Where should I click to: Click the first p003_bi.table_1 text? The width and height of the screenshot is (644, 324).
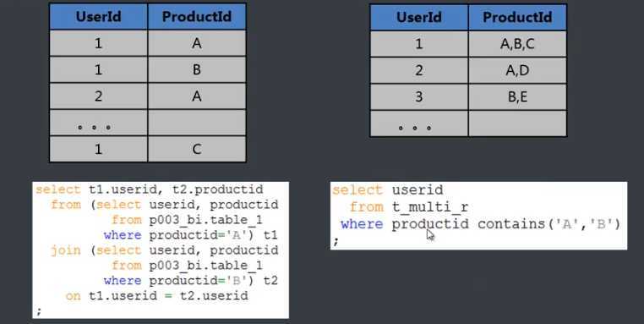pos(205,220)
